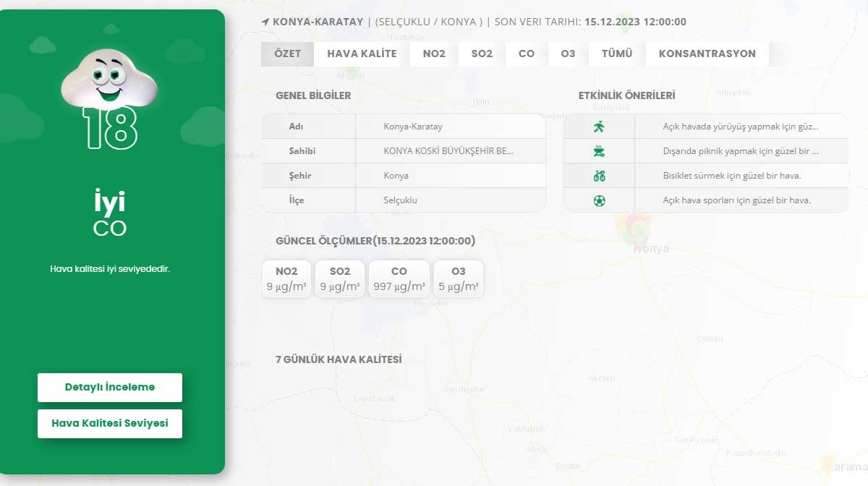Go to the CO tab
This screenshot has width=868, height=486.
527,54
